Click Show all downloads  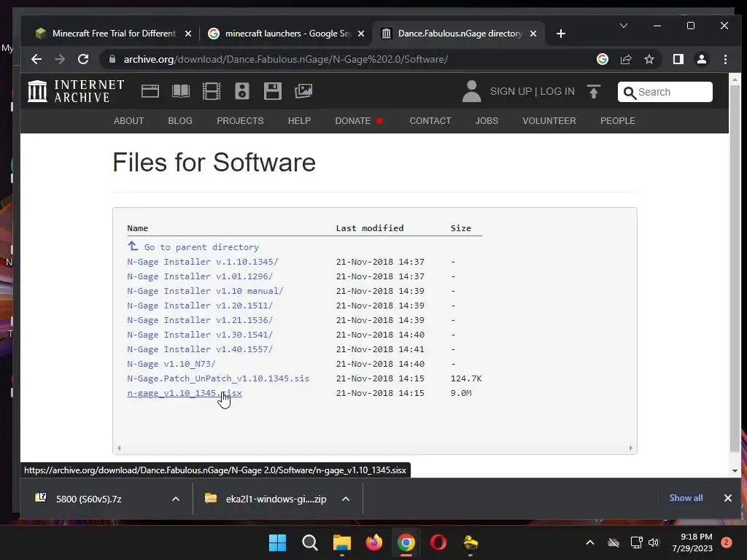click(686, 497)
